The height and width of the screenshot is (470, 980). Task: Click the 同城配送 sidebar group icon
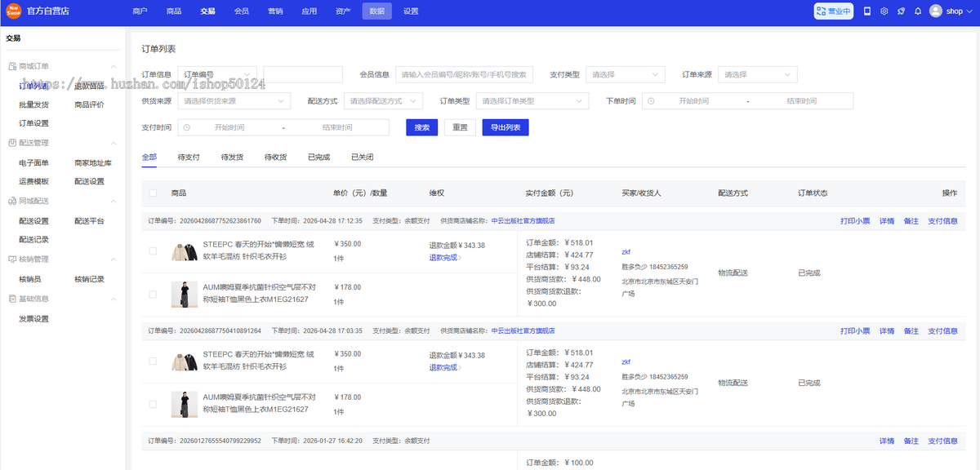[11, 201]
